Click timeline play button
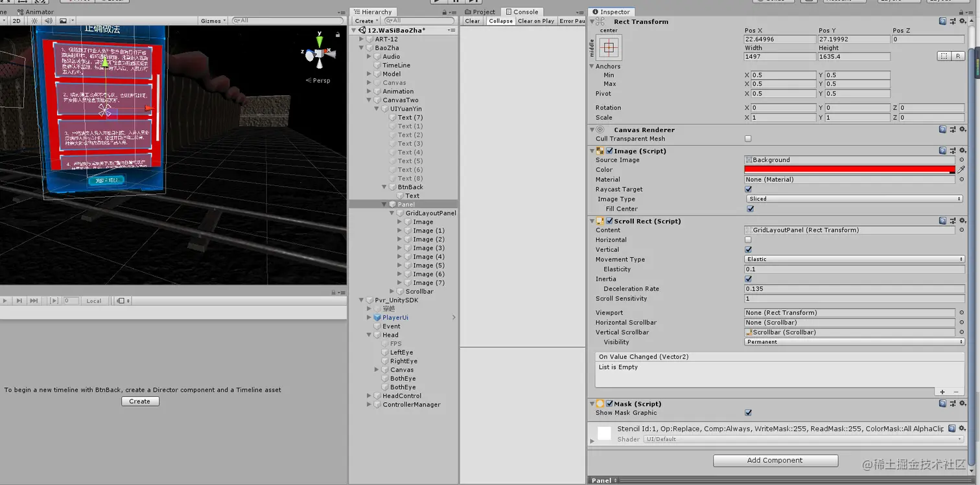This screenshot has width=980, height=485. tap(5, 300)
